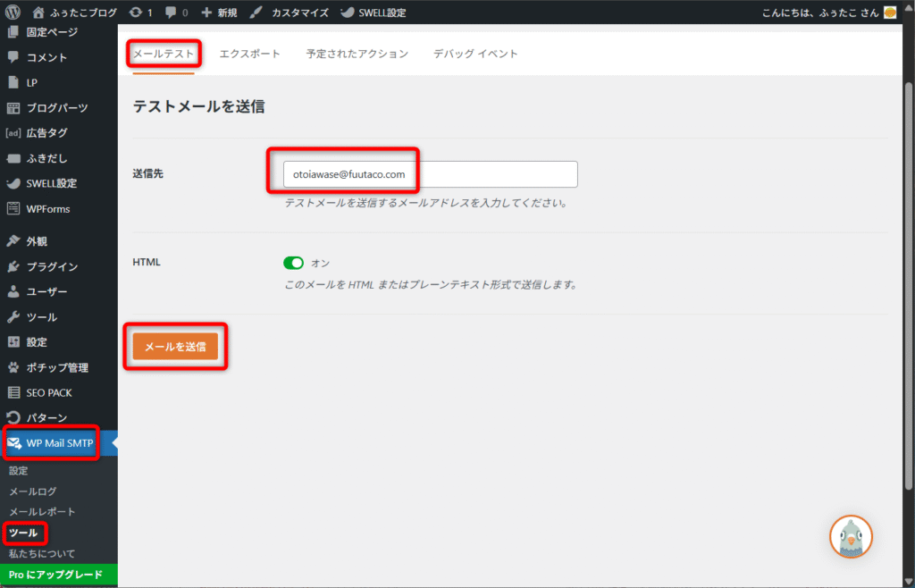This screenshot has width=915, height=588.
Task: Switch to the デバッグ イベント tab
Action: 475,54
